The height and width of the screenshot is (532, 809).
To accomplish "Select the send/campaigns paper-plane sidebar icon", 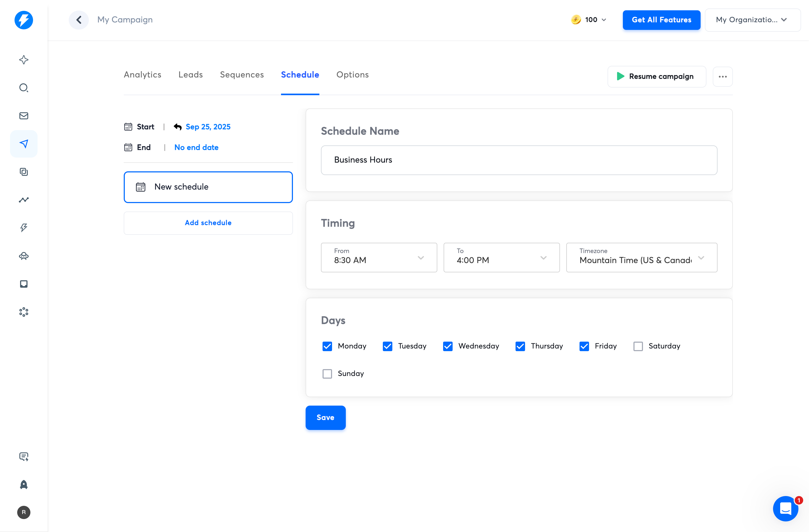I will coord(24,144).
